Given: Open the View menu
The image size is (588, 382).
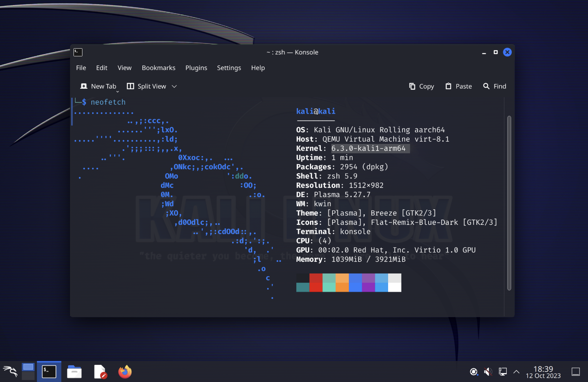Looking at the screenshot, I should pyautogui.click(x=124, y=68).
